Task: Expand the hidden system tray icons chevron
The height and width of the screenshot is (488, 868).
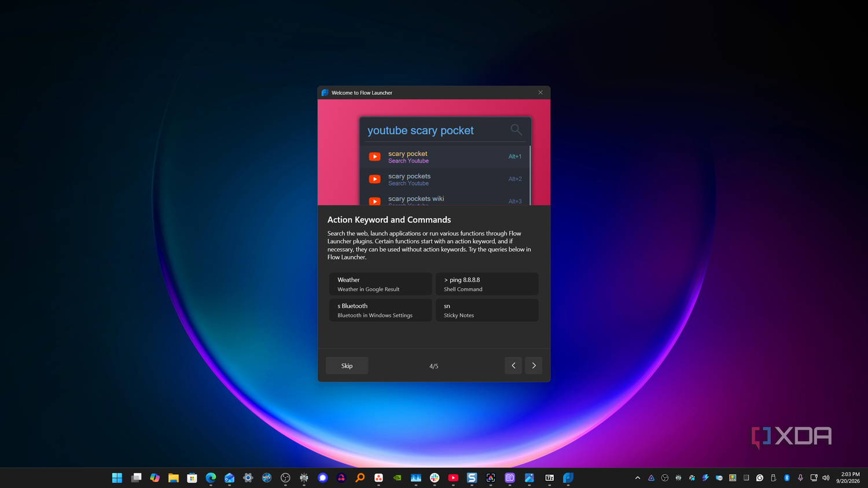Action: click(x=638, y=478)
